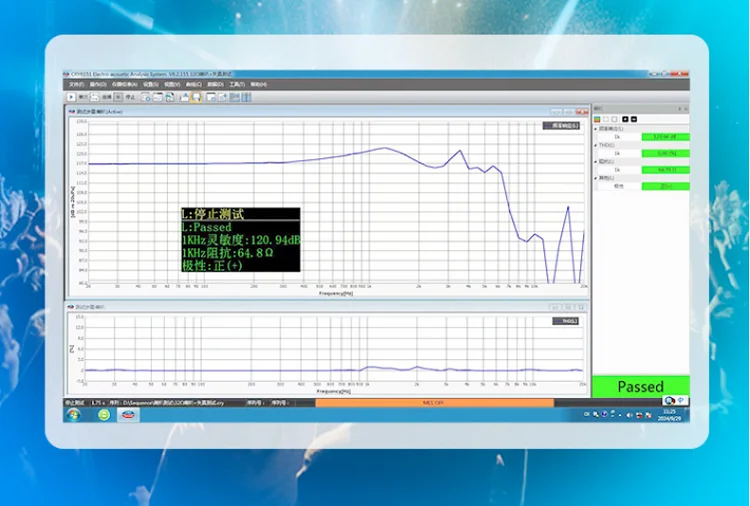Collapse the 阻抗(L) result group
The width and height of the screenshot is (750, 506).
tap(596, 161)
